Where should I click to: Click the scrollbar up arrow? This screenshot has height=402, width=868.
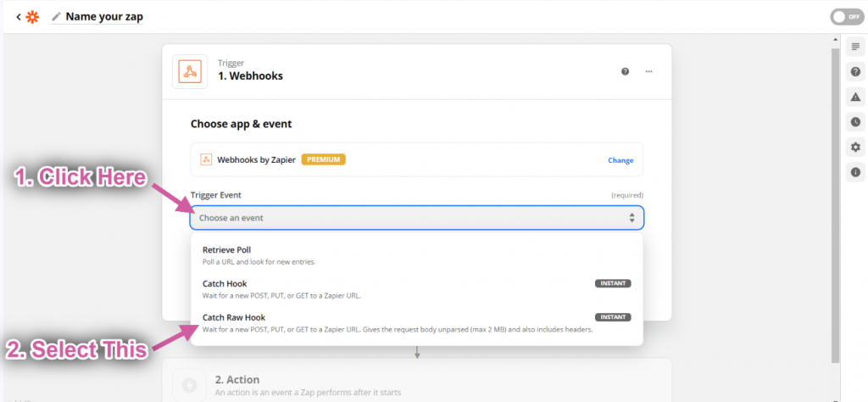click(835, 41)
